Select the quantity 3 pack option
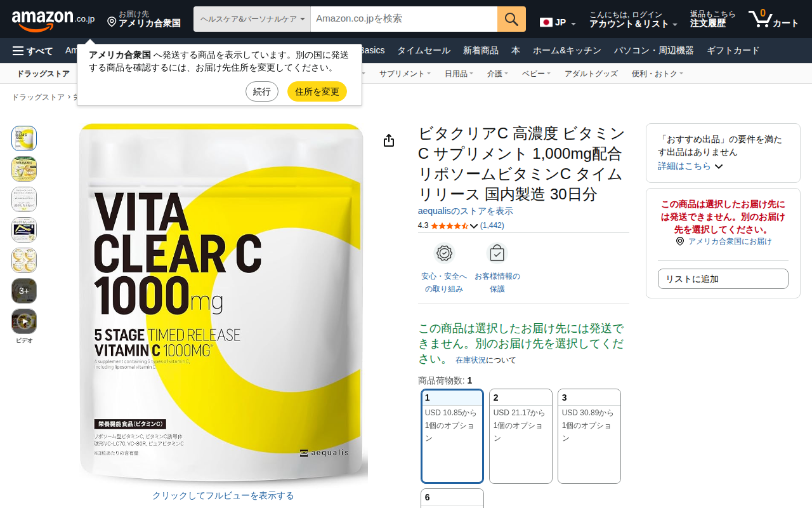Screen dimensions: 812x508 [x=589, y=436]
